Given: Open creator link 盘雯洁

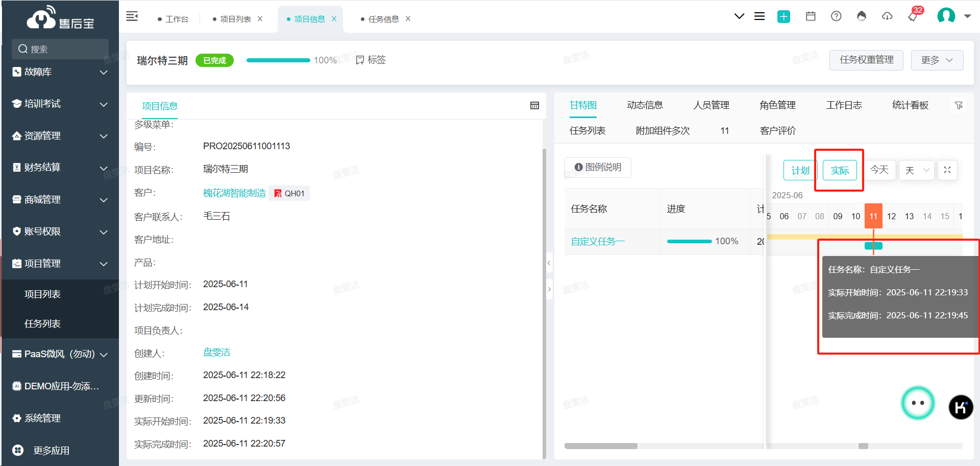Looking at the screenshot, I should tap(216, 353).
